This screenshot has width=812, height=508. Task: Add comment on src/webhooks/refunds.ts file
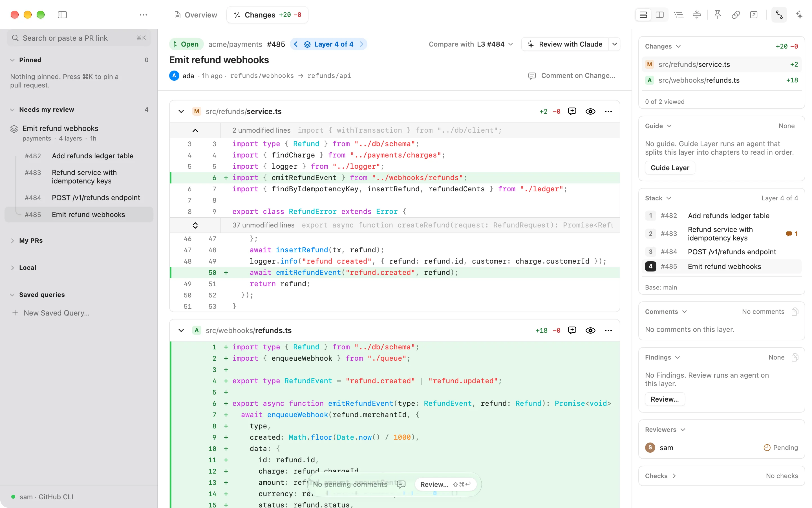coord(572,330)
